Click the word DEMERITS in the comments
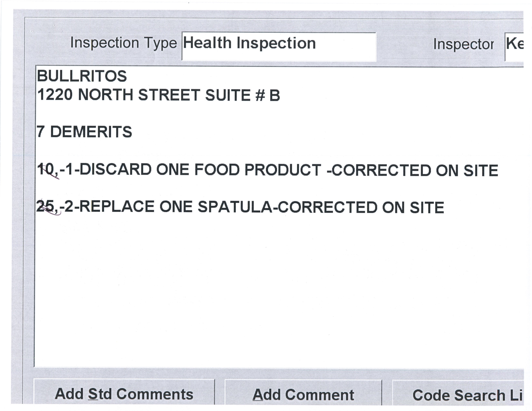532x411 pixels. (91, 132)
